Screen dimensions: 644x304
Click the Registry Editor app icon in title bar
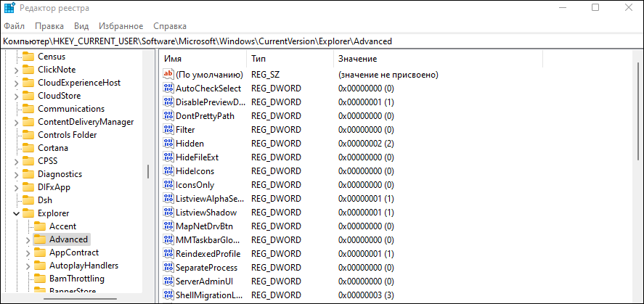9,8
